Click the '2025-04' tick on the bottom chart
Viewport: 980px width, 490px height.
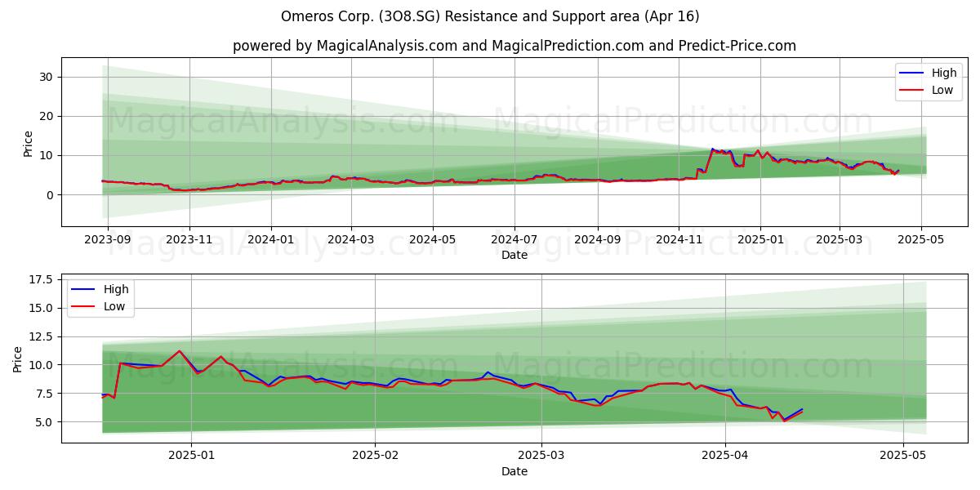(x=725, y=456)
